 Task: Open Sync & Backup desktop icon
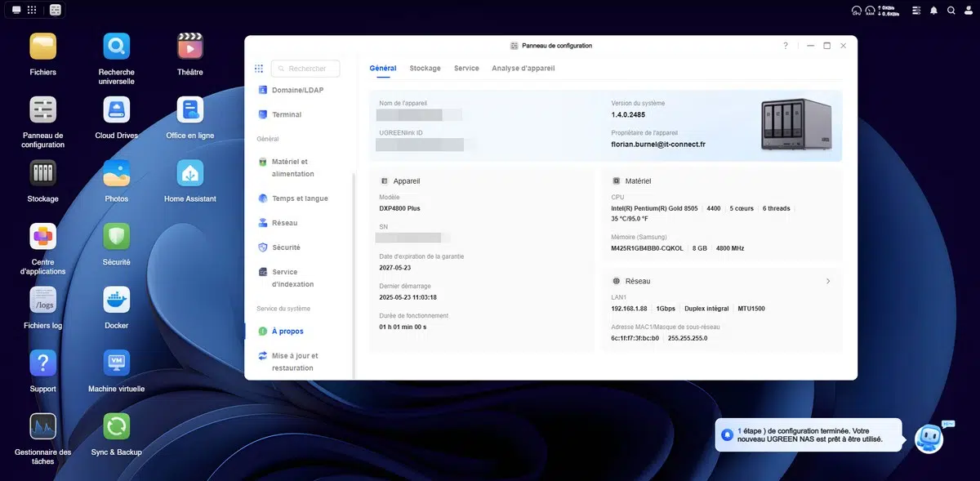click(x=116, y=426)
